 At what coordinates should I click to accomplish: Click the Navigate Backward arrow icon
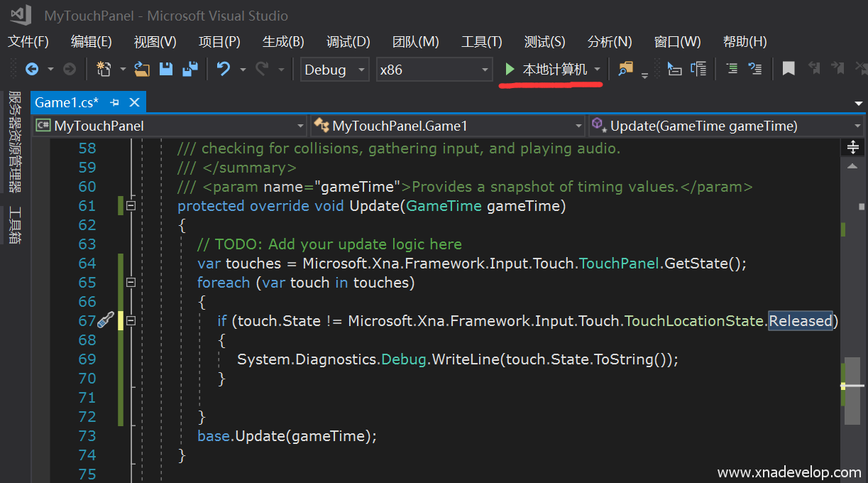click(x=32, y=70)
